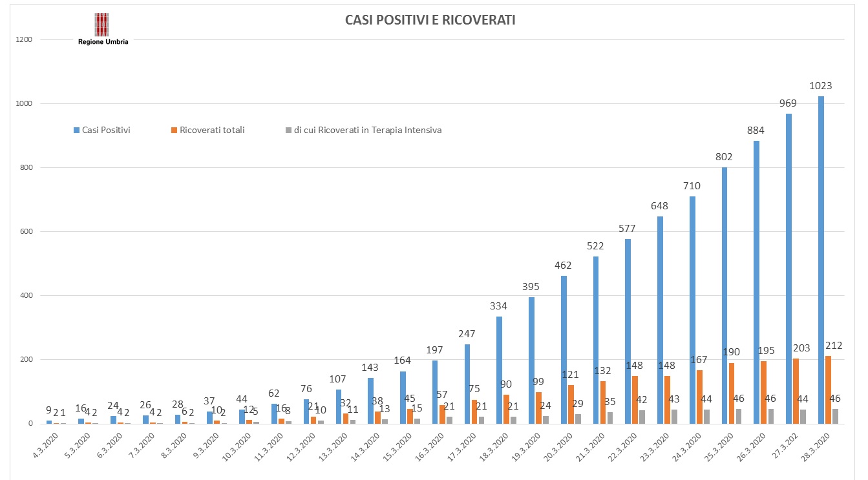Select the blue bar labeled 969
Viewport: 868px width, 480px height.
click(789, 269)
